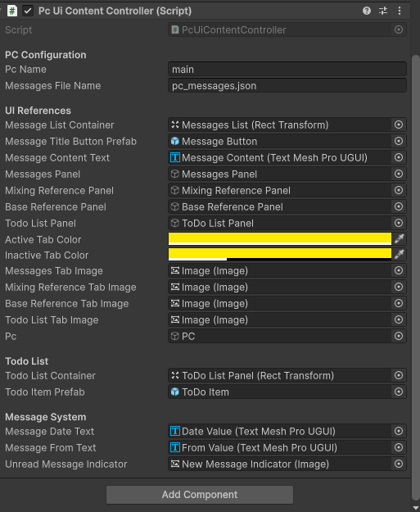Open the Inactive Tab Color swatch
The height and width of the screenshot is (512, 420).
click(280, 254)
